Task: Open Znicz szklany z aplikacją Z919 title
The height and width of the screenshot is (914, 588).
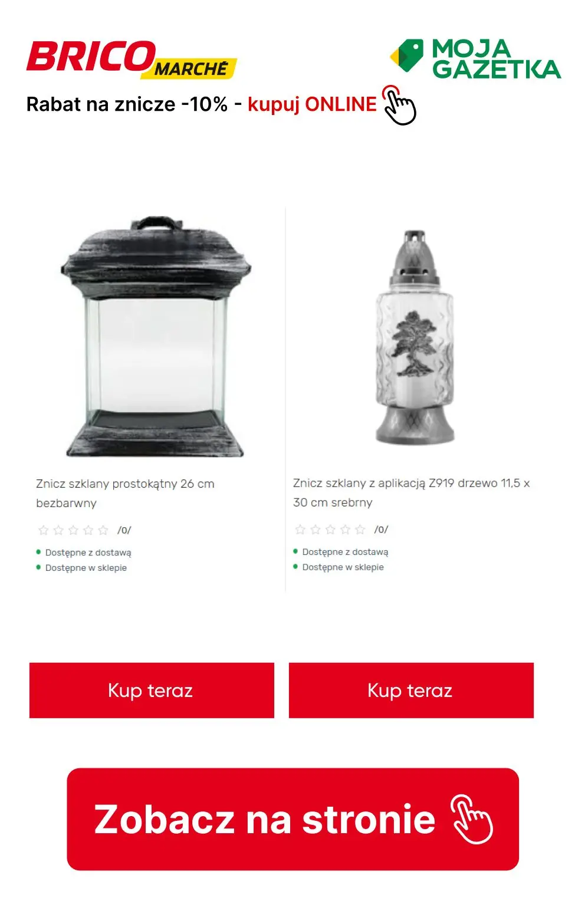Action: tap(412, 492)
